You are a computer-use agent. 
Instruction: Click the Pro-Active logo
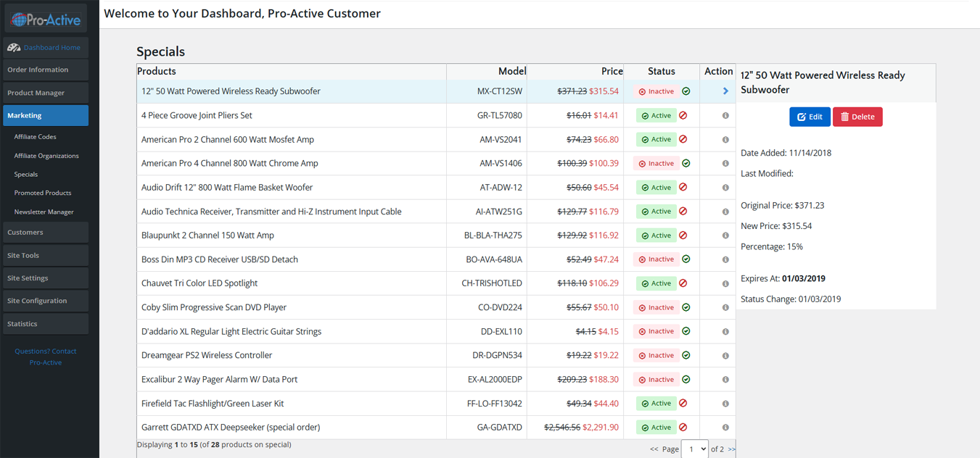pos(46,20)
